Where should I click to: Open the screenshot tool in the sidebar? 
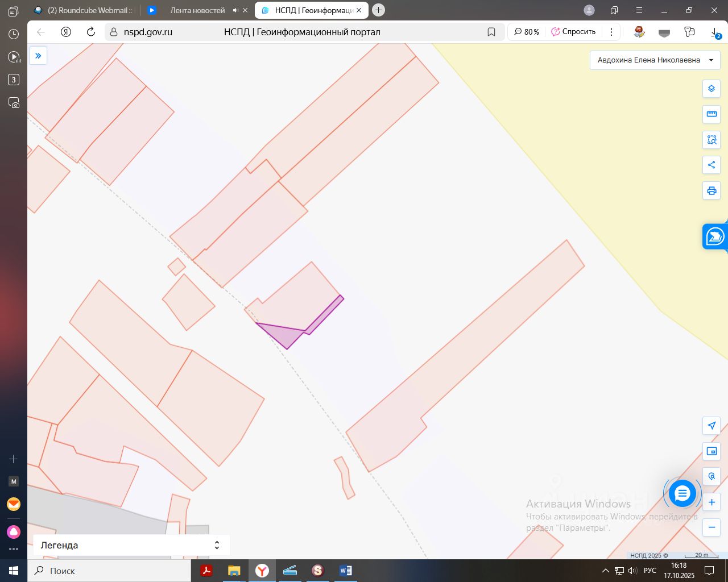point(14,103)
